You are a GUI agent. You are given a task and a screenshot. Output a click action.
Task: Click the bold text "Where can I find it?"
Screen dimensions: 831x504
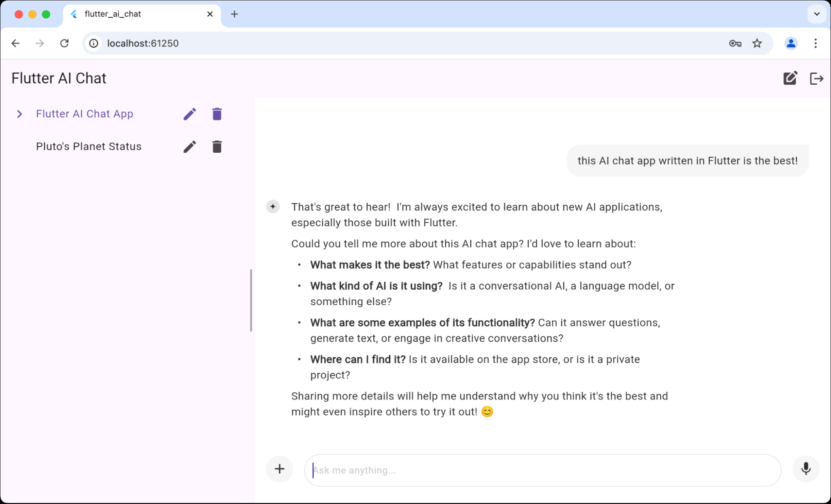click(358, 360)
